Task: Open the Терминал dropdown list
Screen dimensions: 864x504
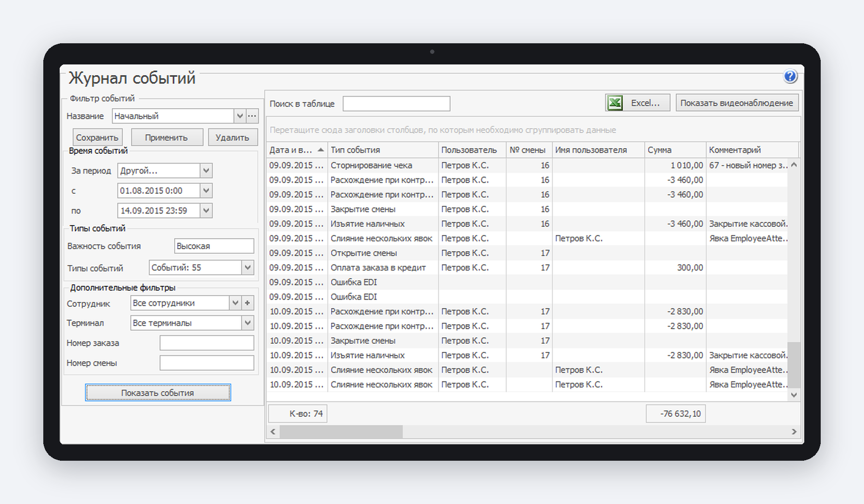Action: coord(247,323)
